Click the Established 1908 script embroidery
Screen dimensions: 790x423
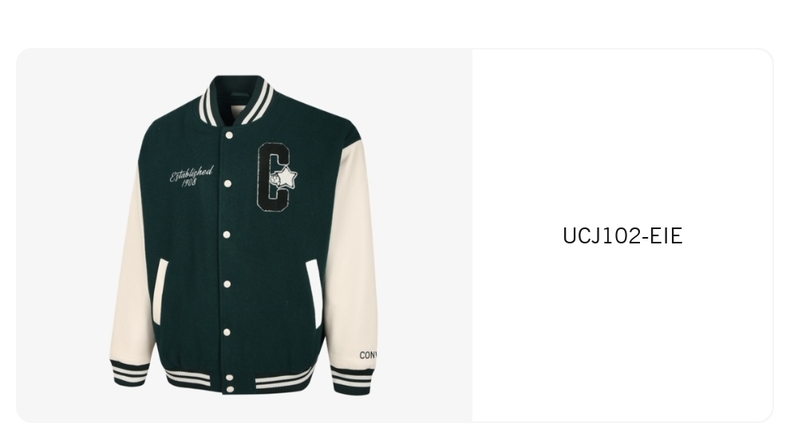(x=191, y=176)
